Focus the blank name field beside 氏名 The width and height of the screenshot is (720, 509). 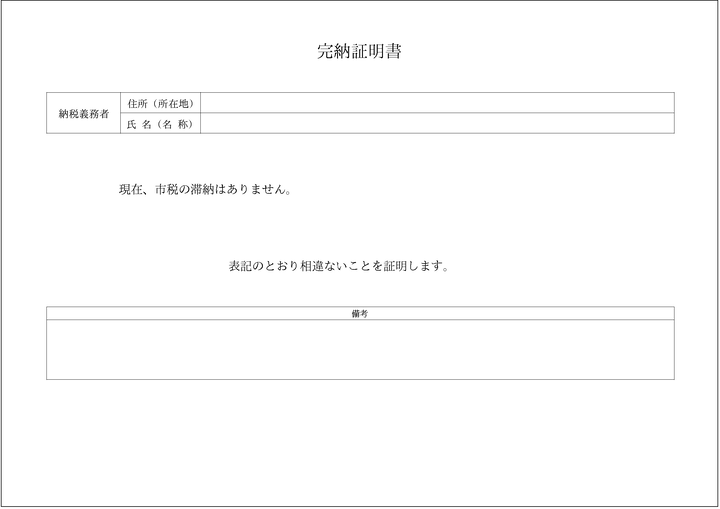[437, 124]
